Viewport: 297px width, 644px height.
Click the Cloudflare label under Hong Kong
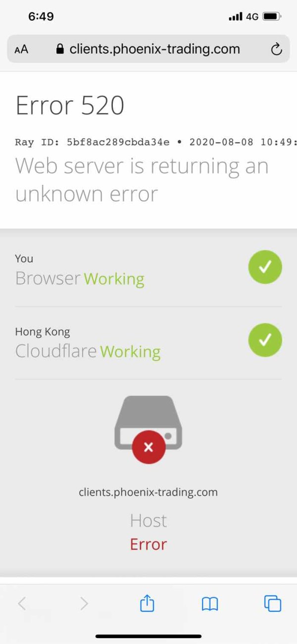[56, 351]
